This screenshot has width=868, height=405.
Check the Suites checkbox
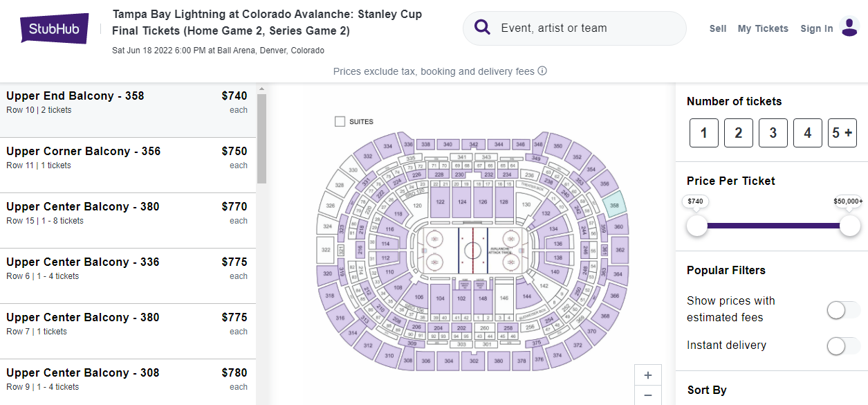tap(340, 122)
